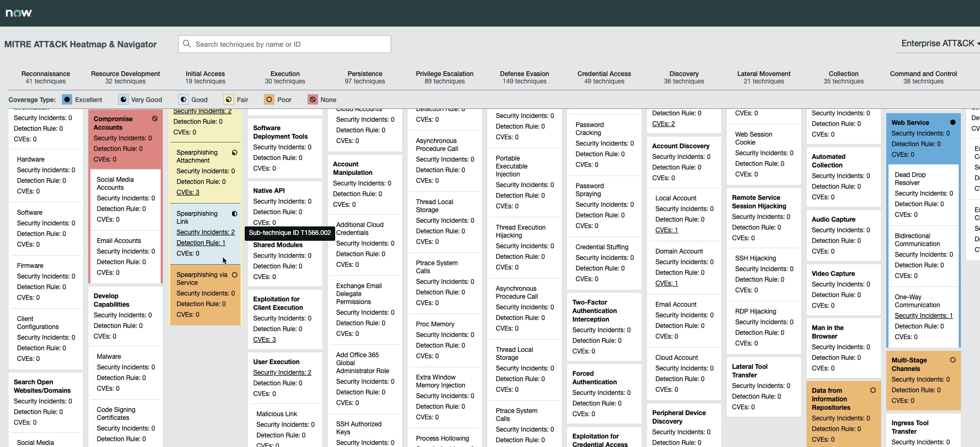Open CVEs: 1 under Local Account
Screen dimensions: 980x447
(x=667, y=230)
